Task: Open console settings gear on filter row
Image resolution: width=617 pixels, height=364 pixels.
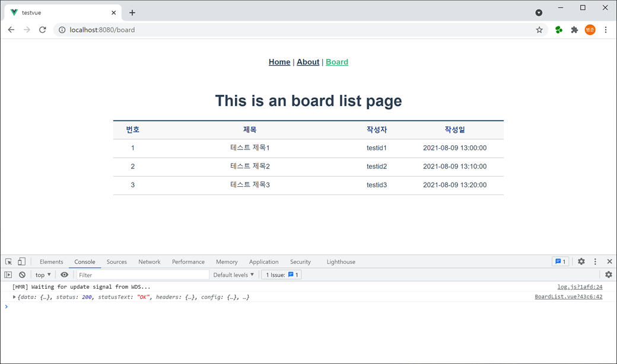Action: 609,274
